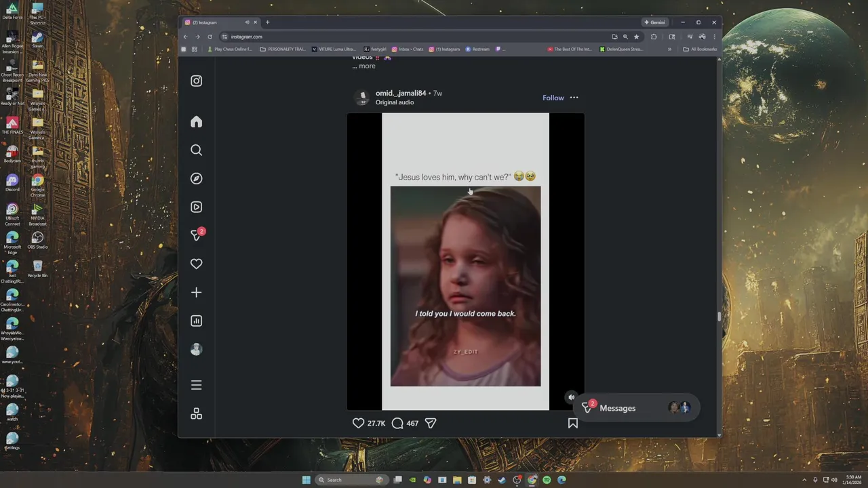
Task: Click Chrome back arrow
Action: [x=185, y=37]
